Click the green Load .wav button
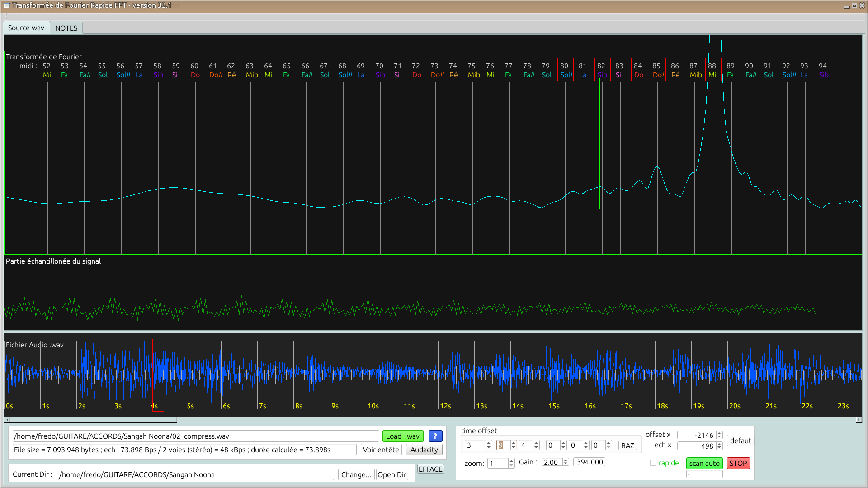 pyautogui.click(x=402, y=436)
